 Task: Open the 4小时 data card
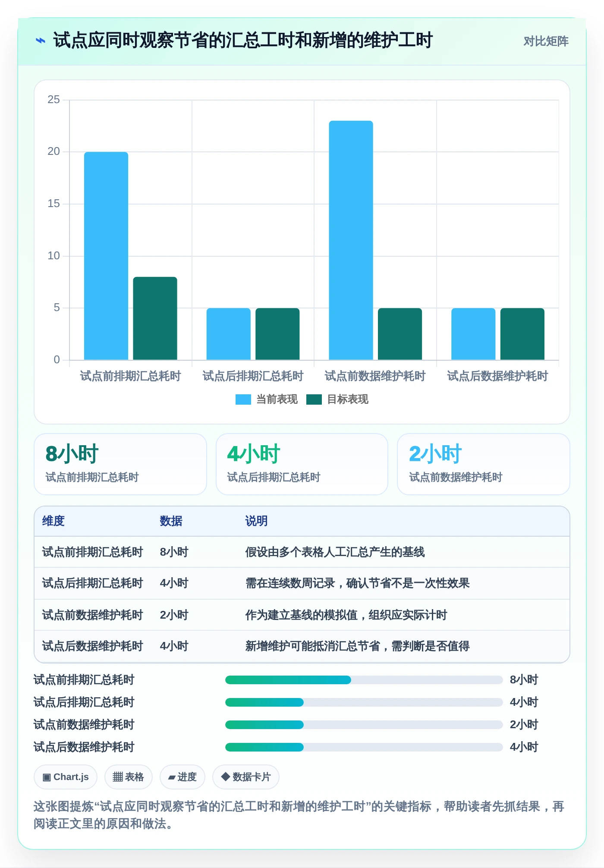coord(302,464)
